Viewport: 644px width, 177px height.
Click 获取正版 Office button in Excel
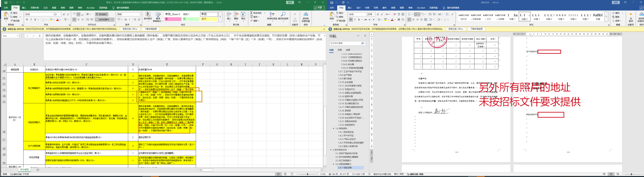130,29
